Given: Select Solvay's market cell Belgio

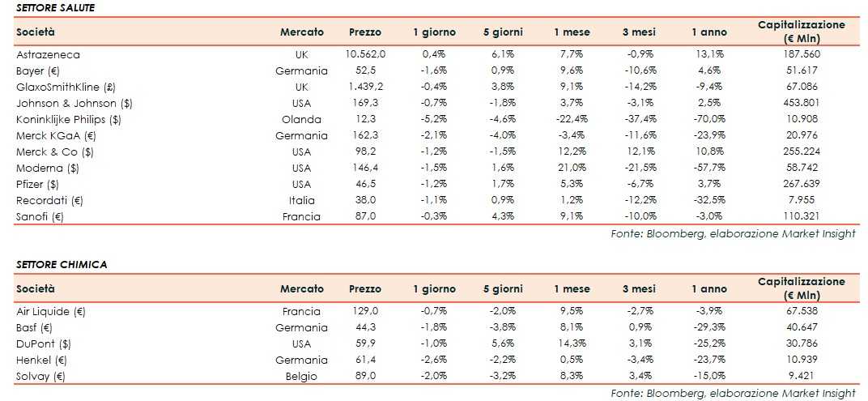Looking at the screenshot, I should click(x=301, y=376).
